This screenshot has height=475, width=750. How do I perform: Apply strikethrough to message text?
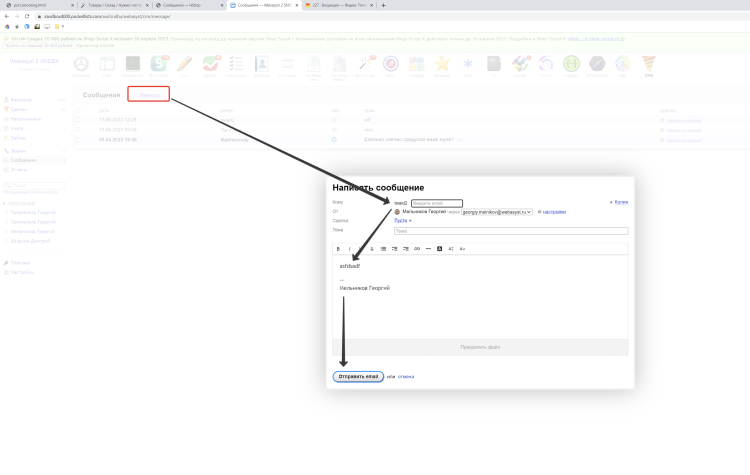(372, 248)
